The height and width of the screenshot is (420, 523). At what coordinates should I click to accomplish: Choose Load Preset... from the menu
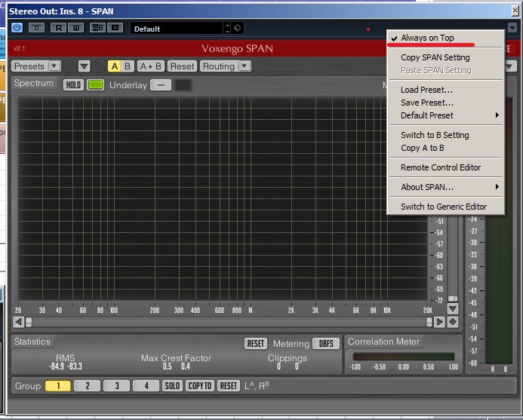point(446,90)
